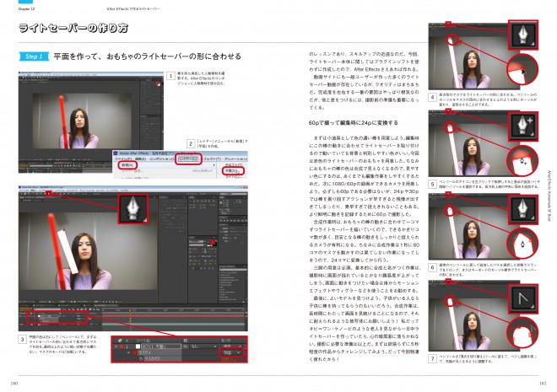Open the ファイル(F) menu
This screenshot has width=557, height=392.
(123, 159)
